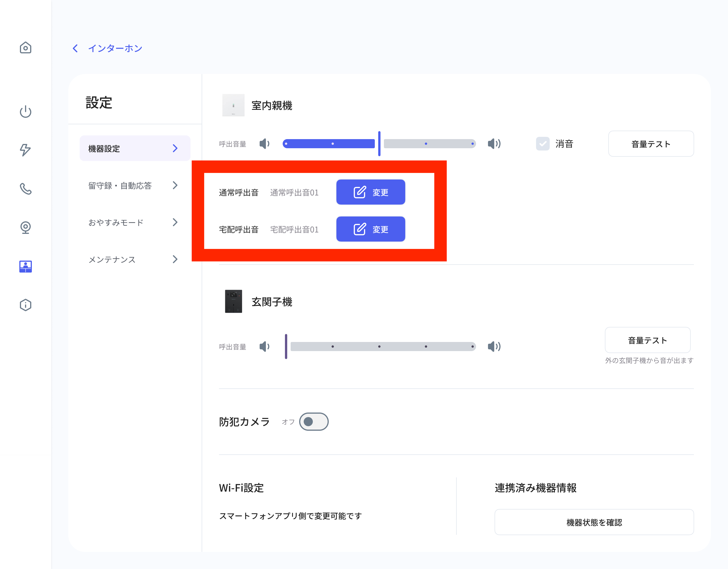Open the lightning bolt energy icon

point(25,150)
